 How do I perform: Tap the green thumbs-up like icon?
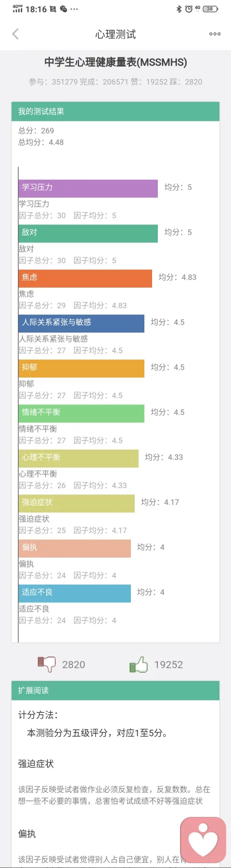click(x=139, y=664)
